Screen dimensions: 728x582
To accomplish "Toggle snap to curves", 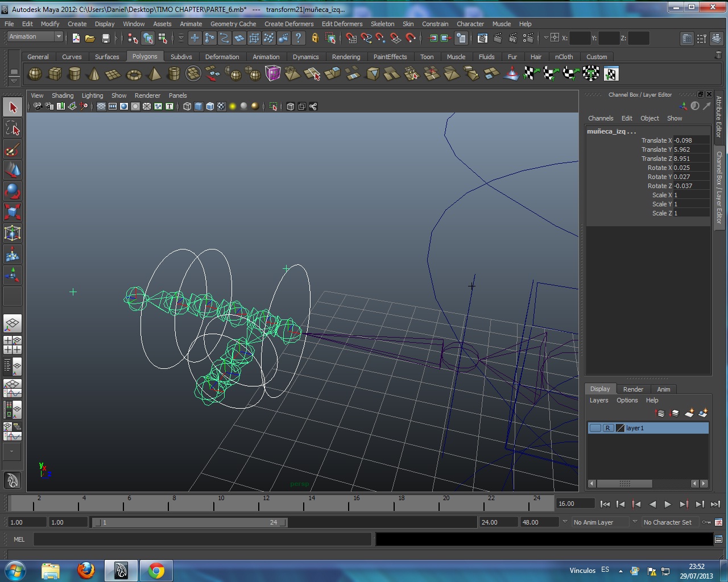I will 366,38.
